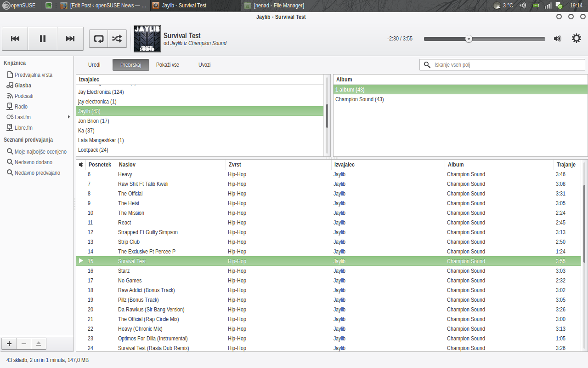Select the track The Heist
Image resolution: width=588 pixels, height=368 pixels.
click(x=328, y=203)
